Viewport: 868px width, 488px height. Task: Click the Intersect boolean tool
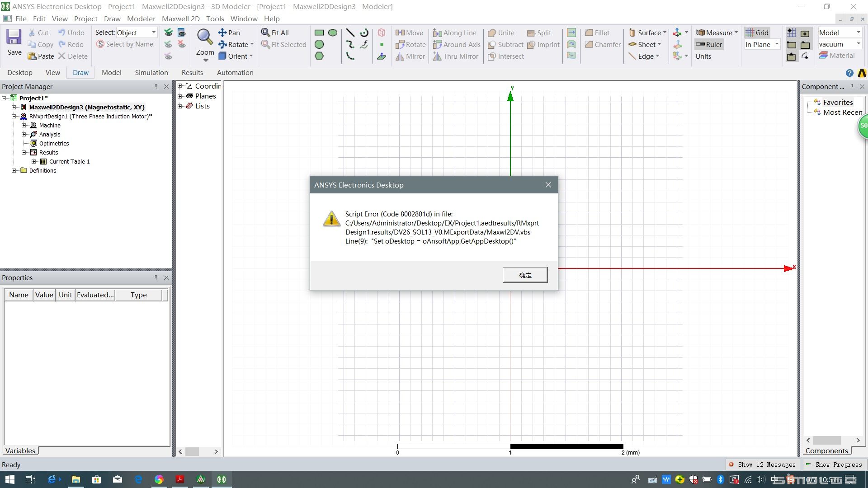[506, 56]
